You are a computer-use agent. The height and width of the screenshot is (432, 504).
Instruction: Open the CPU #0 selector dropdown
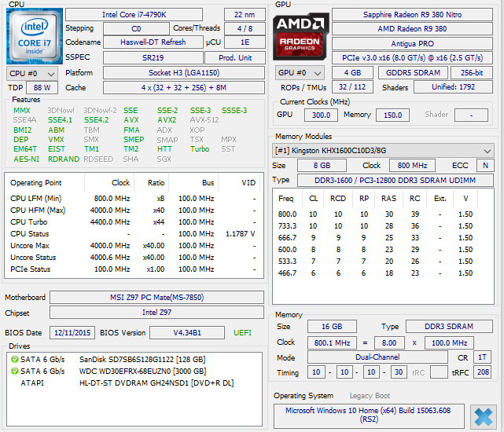[x=31, y=74]
